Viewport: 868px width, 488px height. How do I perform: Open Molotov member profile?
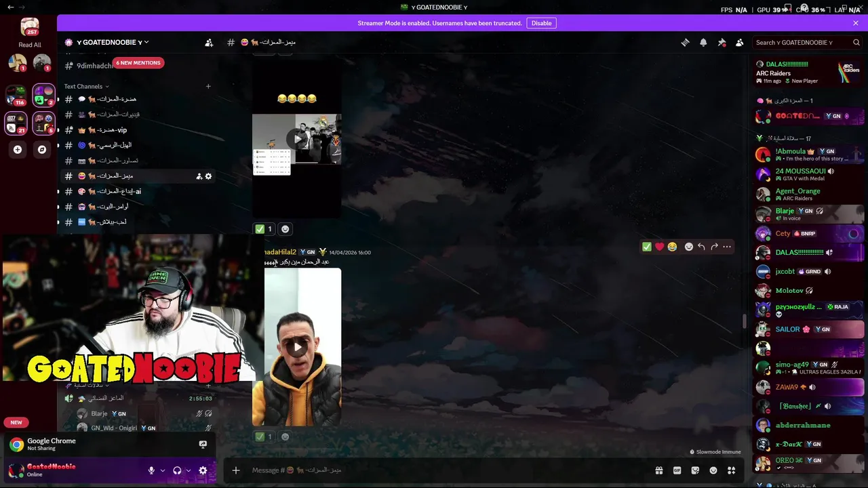point(809,291)
